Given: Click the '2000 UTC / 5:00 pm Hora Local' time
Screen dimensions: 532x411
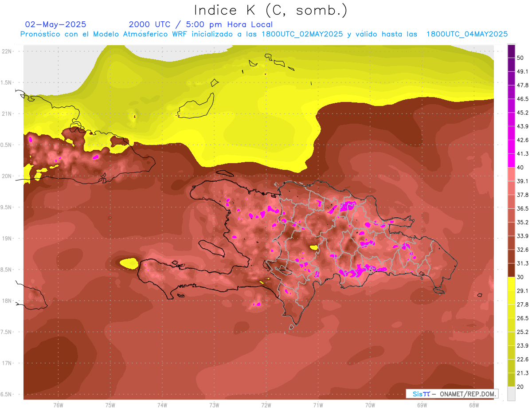Looking at the screenshot, I should [201, 24].
